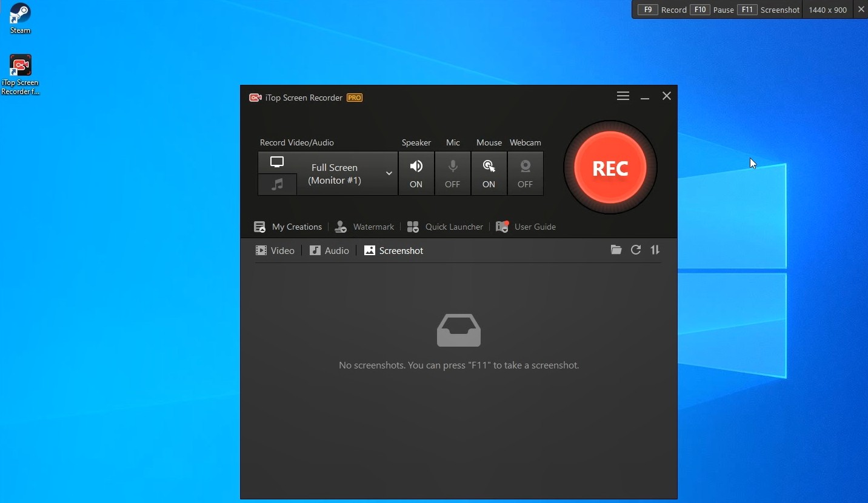This screenshot has height=503, width=868.
Task: Enable the Mic recording toggle
Action: [452, 173]
